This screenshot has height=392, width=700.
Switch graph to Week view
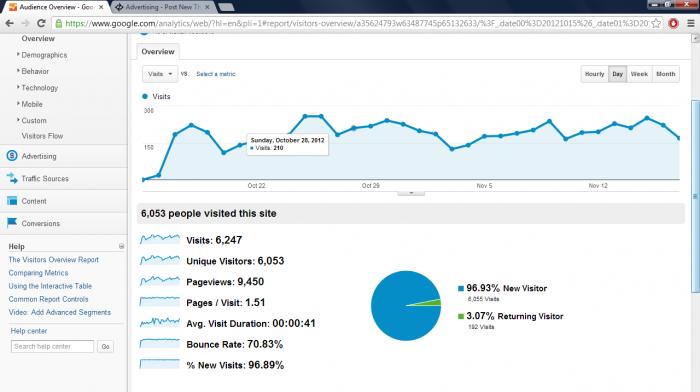(x=639, y=74)
